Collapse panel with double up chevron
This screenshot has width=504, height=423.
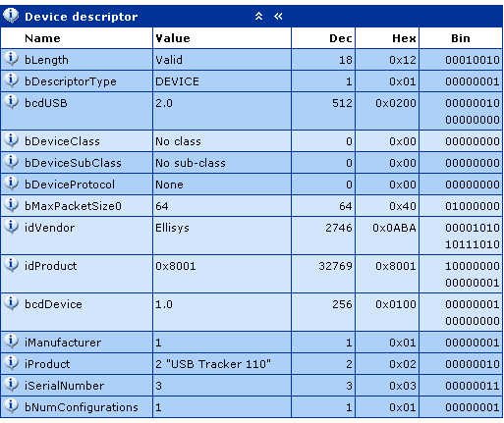click(258, 16)
